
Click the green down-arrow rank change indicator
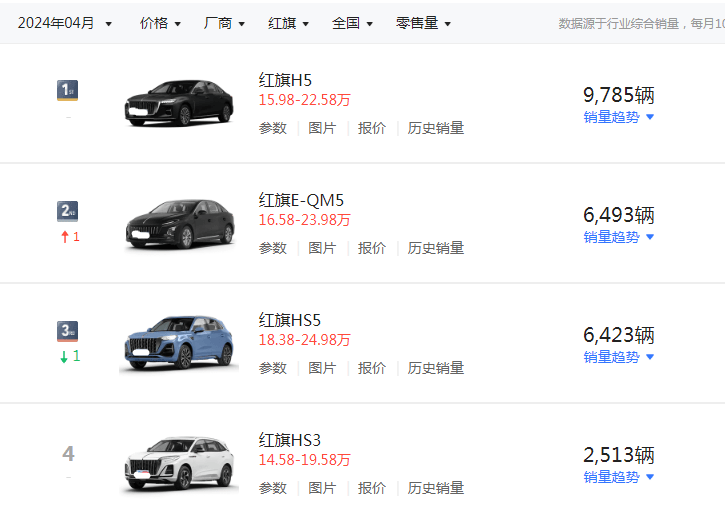[x=70, y=356]
